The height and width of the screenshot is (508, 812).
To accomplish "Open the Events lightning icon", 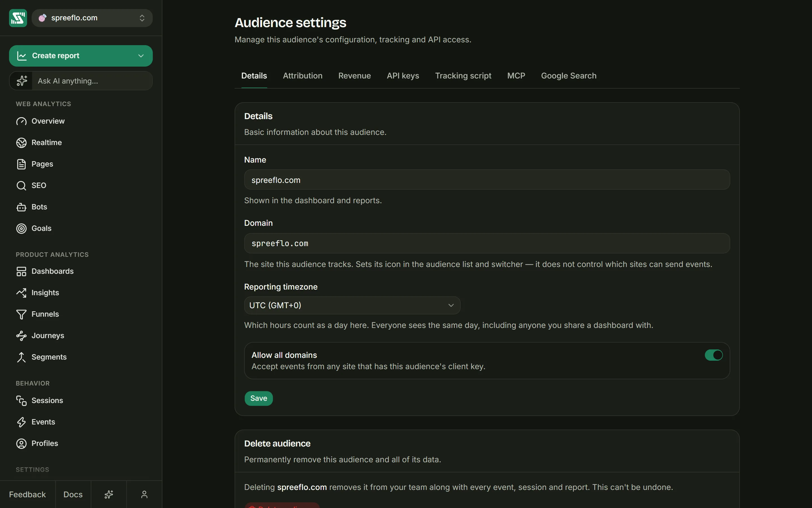I will [21, 422].
